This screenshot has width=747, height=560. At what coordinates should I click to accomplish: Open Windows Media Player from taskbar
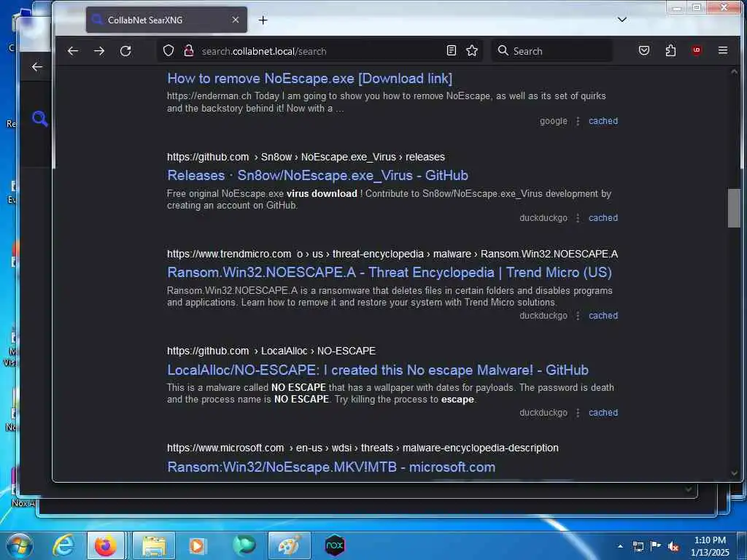[197, 545]
